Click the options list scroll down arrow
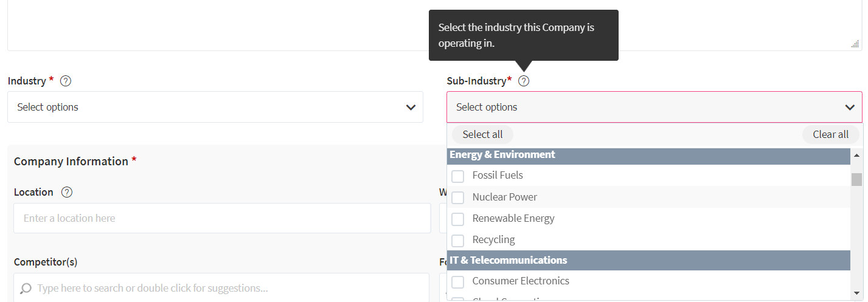 coord(856,293)
